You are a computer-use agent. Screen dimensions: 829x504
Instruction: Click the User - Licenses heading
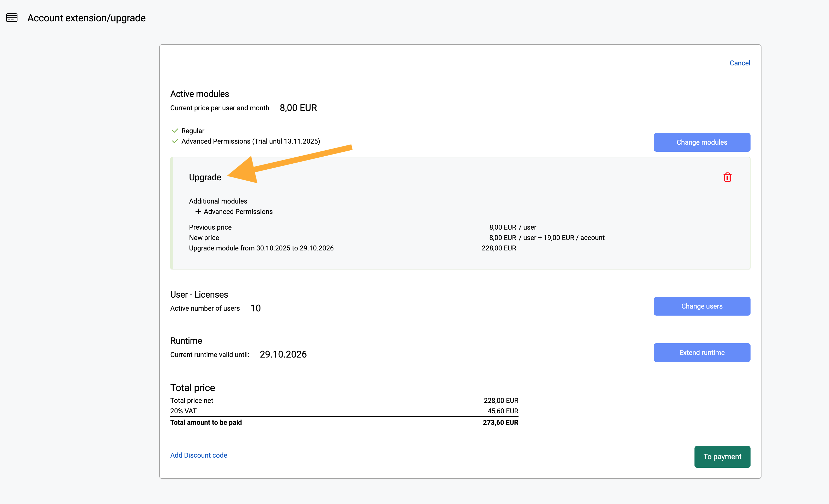(x=199, y=294)
